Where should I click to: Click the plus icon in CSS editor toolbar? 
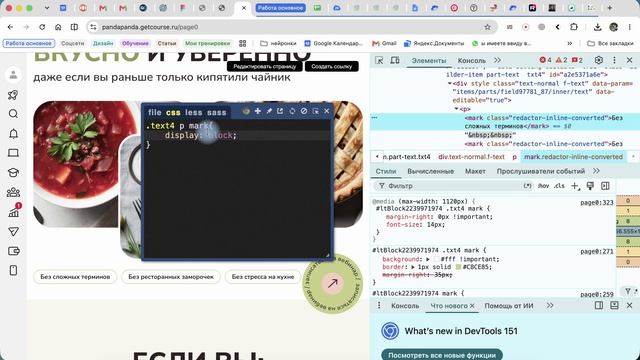click(x=258, y=111)
